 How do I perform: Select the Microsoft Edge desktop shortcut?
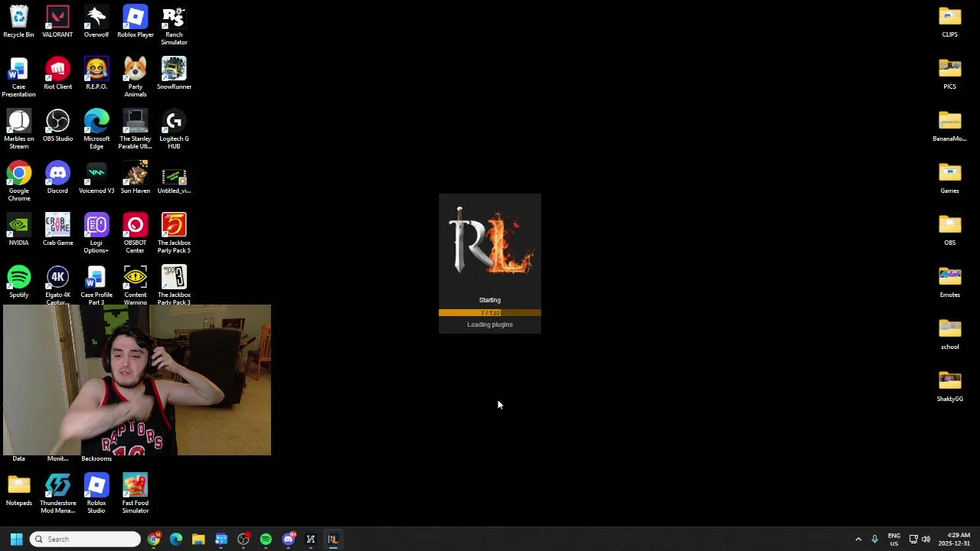[96, 129]
